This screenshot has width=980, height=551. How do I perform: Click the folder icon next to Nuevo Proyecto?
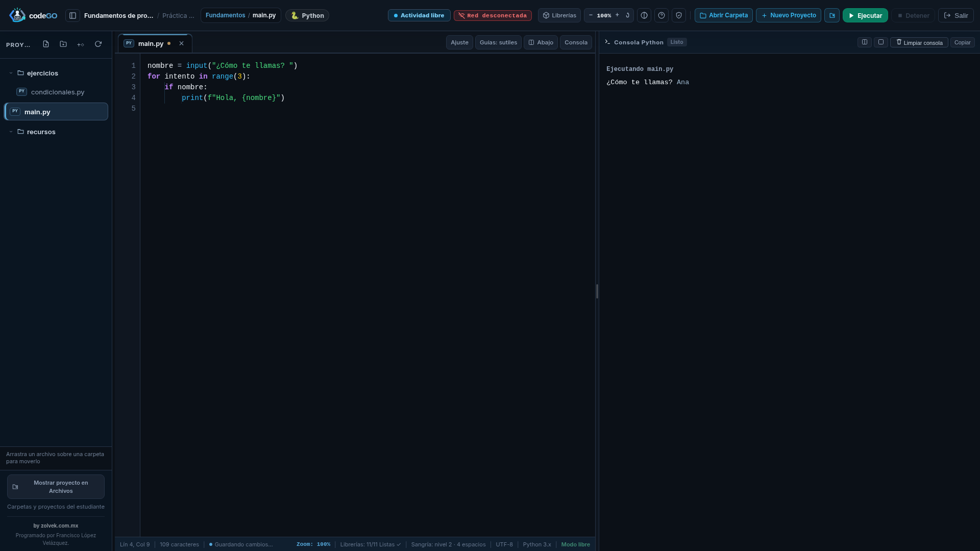click(x=832, y=15)
